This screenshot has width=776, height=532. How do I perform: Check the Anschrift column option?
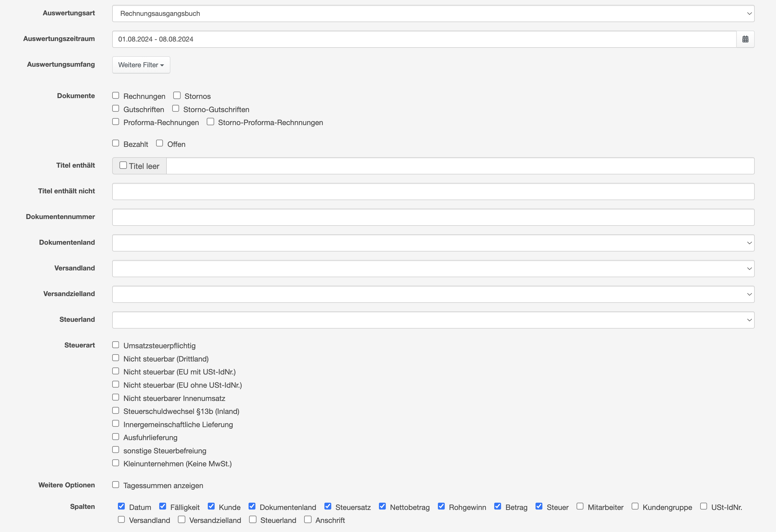tap(308, 519)
